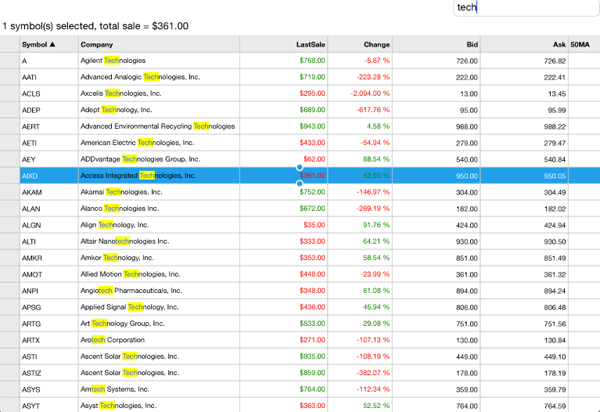Click 'ADDvantage Technologies Group, Inc.' cell

point(159,160)
